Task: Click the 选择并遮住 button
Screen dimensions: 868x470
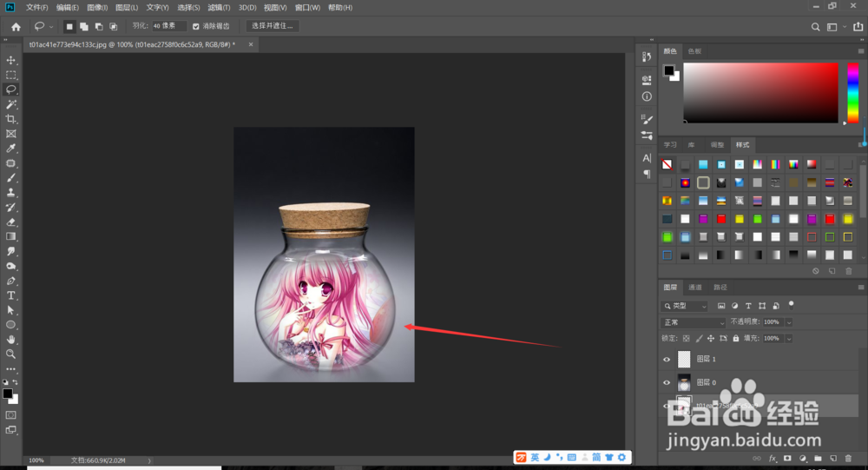Action: (x=273, y=26)
